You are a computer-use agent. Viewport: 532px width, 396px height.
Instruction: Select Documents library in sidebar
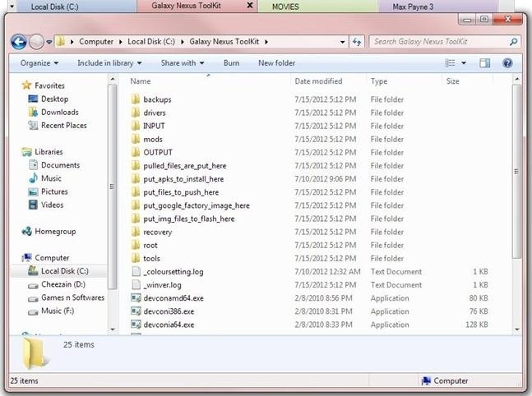60,165
